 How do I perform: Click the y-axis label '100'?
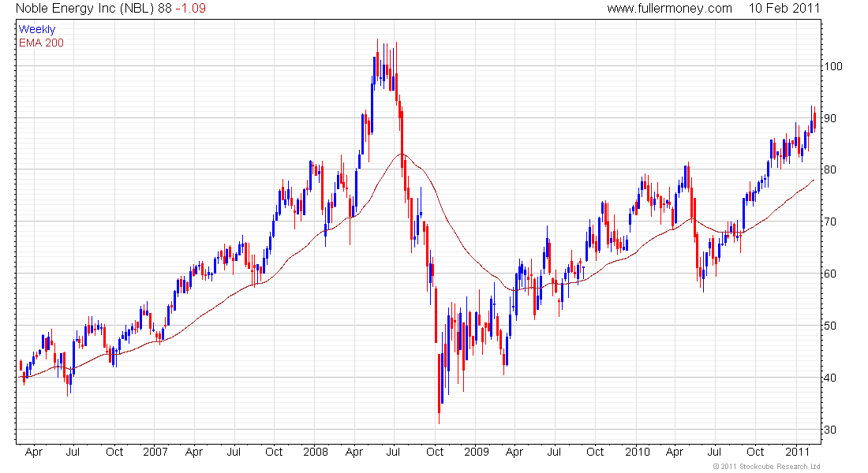tap(833, 66)
